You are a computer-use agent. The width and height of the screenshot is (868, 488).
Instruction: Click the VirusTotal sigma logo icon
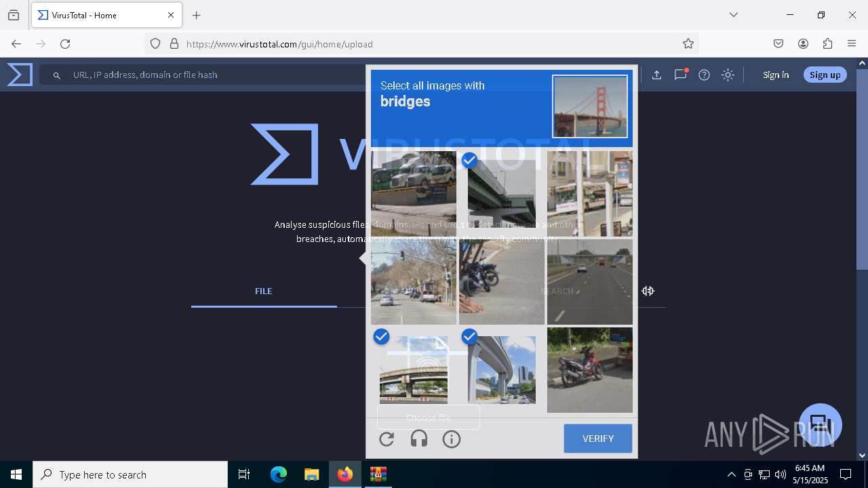pyautogui.click(x=20, y=75)
